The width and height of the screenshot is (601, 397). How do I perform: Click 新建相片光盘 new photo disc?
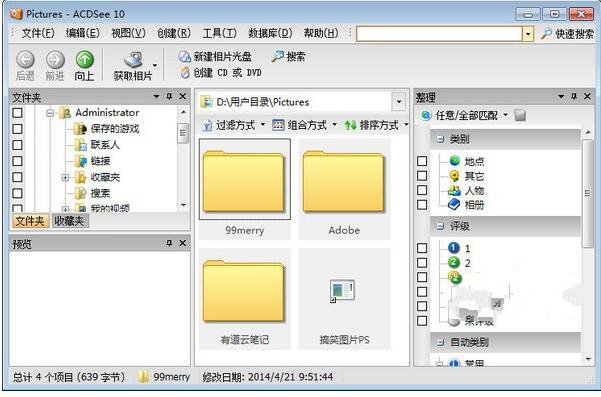(215, 56)
